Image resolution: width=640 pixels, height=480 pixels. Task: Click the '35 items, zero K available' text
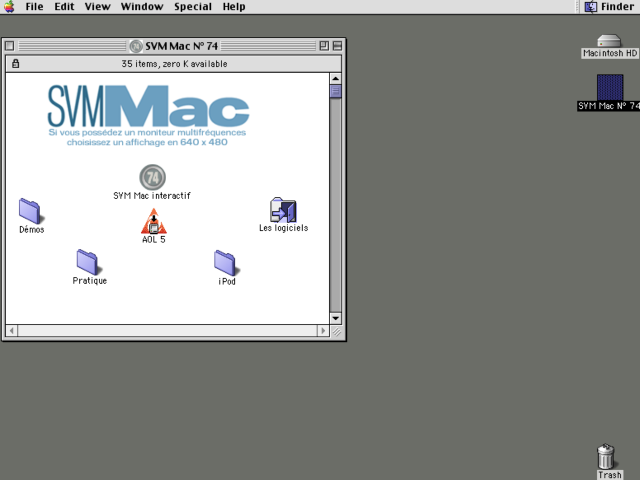pos(174,64)
